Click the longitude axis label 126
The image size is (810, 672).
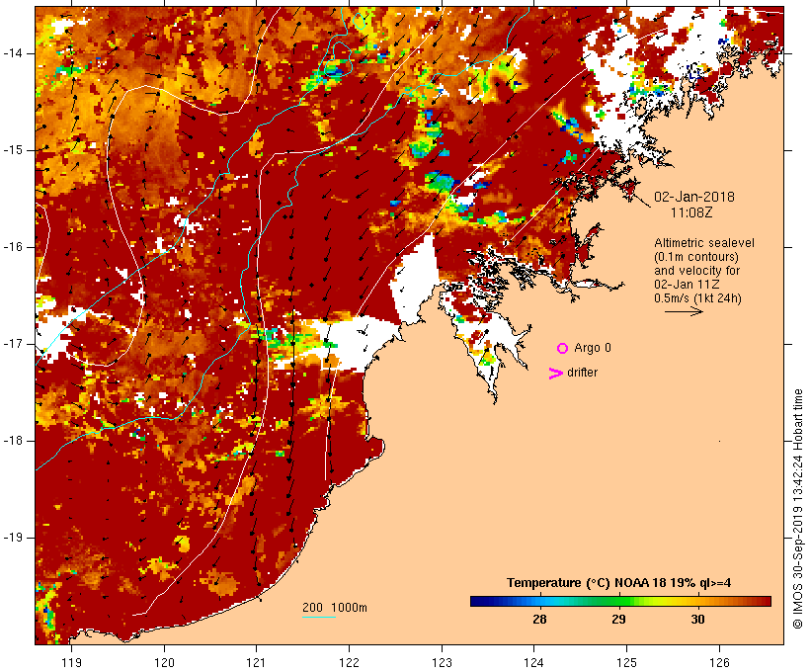719,663
